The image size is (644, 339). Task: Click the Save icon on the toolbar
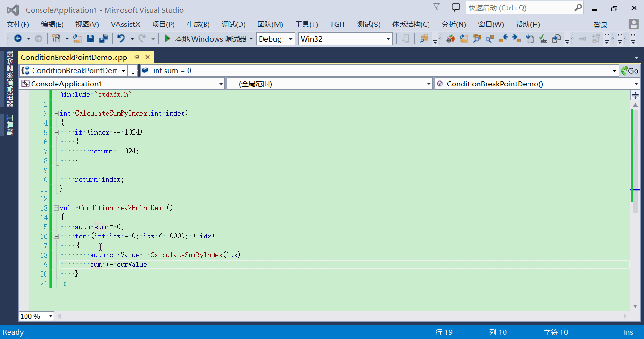[x=91, y=39]
